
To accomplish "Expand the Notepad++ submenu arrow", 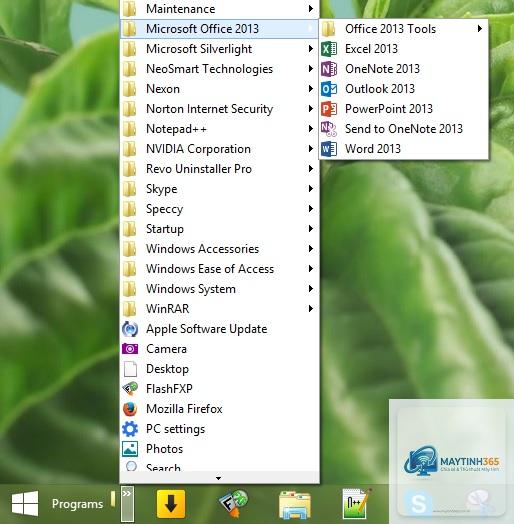I will pos(311,129).
